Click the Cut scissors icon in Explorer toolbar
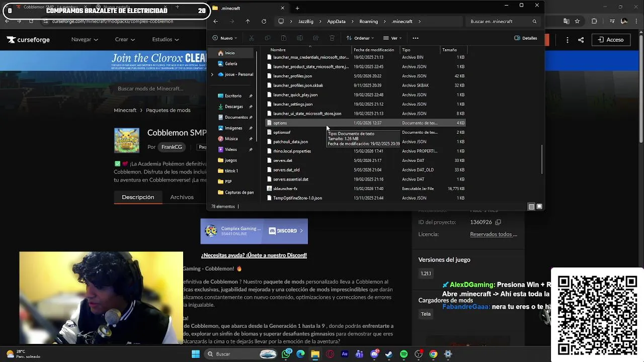 tap(252, 38)
